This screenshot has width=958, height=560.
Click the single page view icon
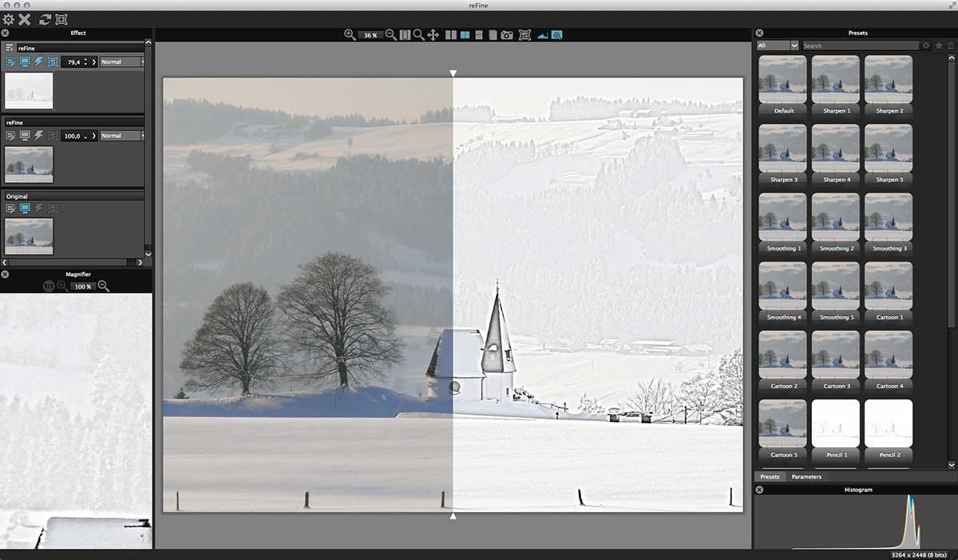tap(492, 35)
